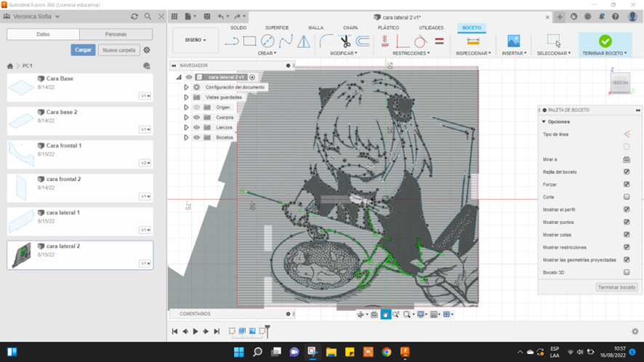
Task: Click the Nueva carpeta button
Action: point(119,50)
